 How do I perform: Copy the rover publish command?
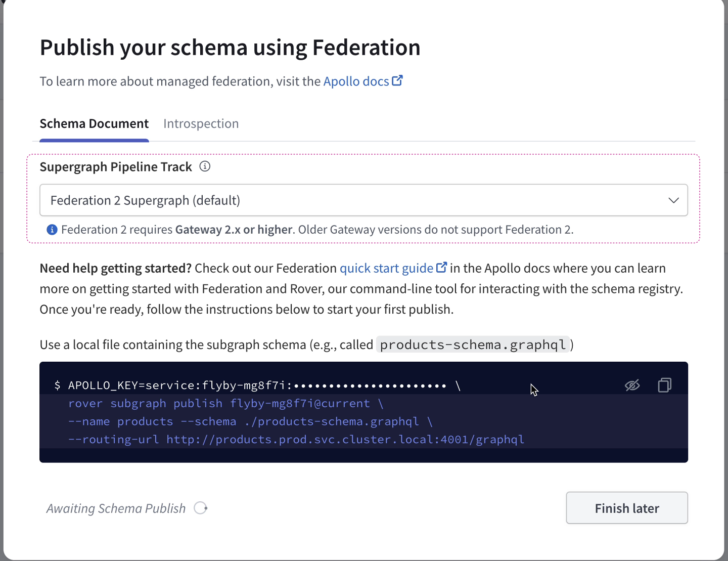pyautogui.click(x=664, y=385)
